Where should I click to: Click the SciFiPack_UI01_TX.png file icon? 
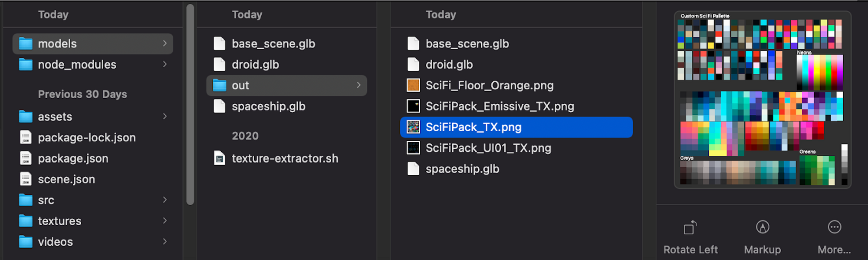click(x=413, y=148)
